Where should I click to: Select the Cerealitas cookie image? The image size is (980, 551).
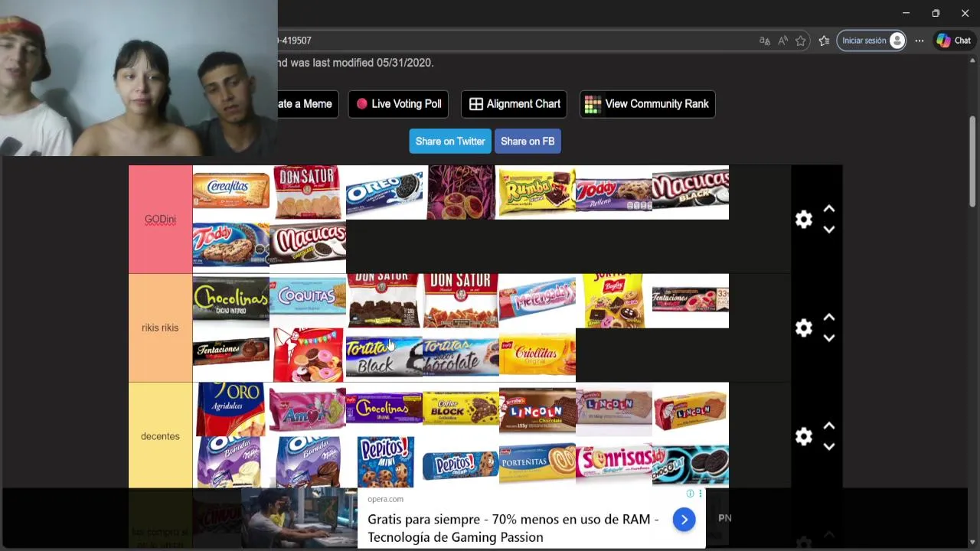click(x=231, y=192)
